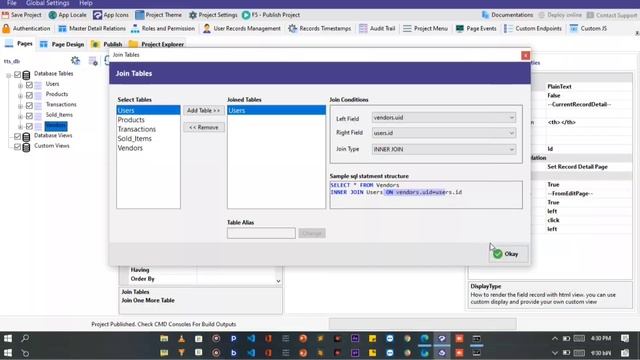Toggle Users table checkbox in tree

29,85
